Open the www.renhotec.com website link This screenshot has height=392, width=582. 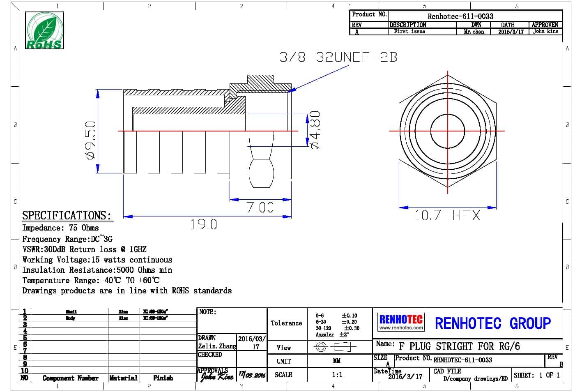point(400,328)
